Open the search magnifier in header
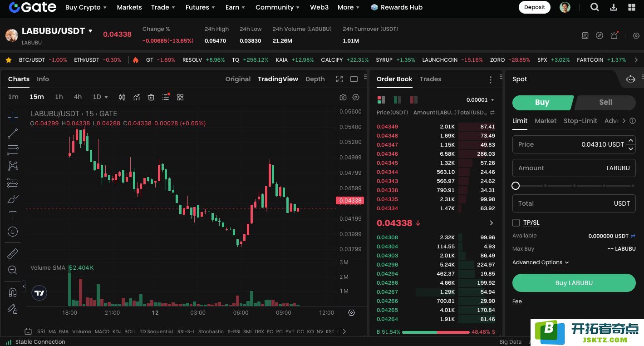Image resolution: width=644 pixels, height=346 pixels. coord(595,7)
